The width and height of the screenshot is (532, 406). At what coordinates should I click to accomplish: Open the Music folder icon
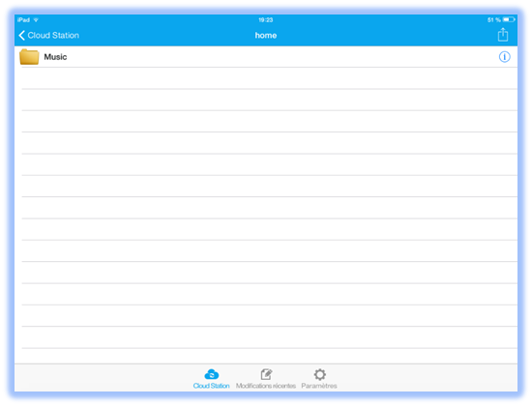(29, 57)
